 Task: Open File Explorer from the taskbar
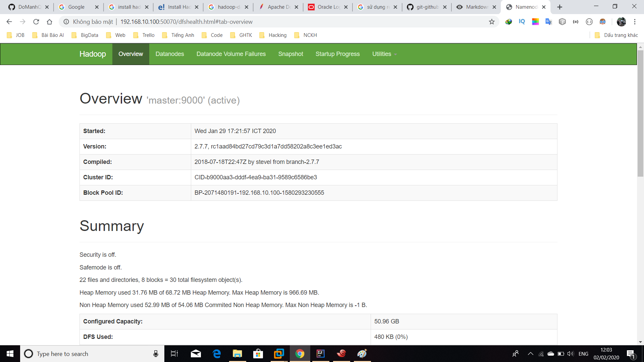[237, 354]
